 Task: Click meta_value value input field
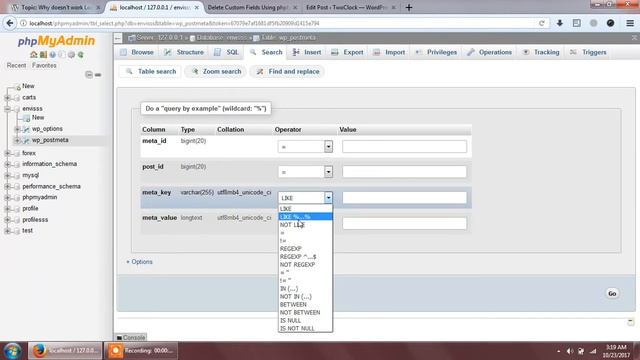(404, 223)
